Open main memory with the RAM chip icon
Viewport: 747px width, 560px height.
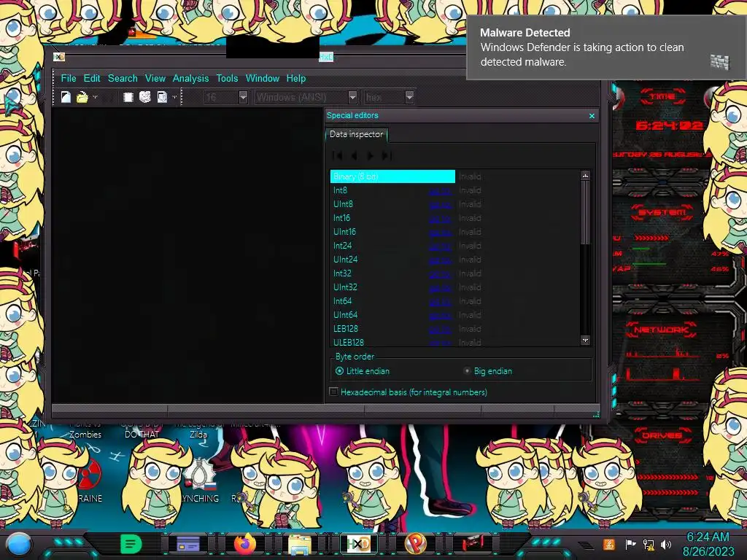click(128, 97)
